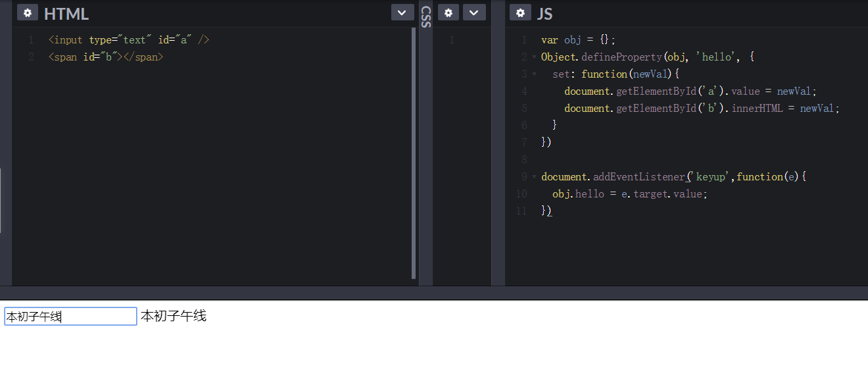Collapse the fold arrow on JS line 9
This screenshot has height=389, width=868.
click(534, 177)
